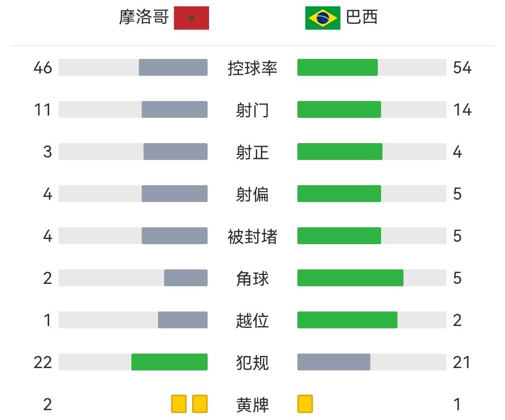Click Brazil's green corner kicks bar
505x420 pixels.
[x=350, y=278]
